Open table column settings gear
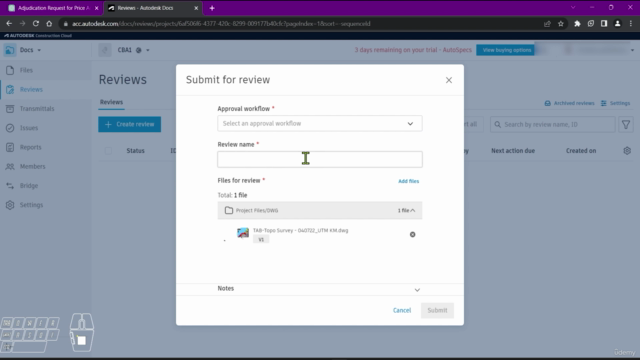Viewport: 640px width, 360px height. tap(627, 151)
